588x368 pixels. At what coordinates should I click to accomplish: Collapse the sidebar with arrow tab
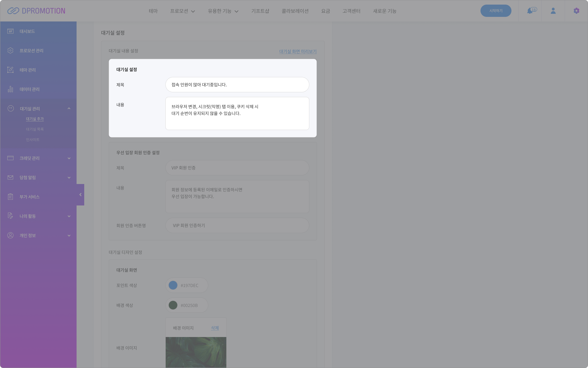coord(80,195)
